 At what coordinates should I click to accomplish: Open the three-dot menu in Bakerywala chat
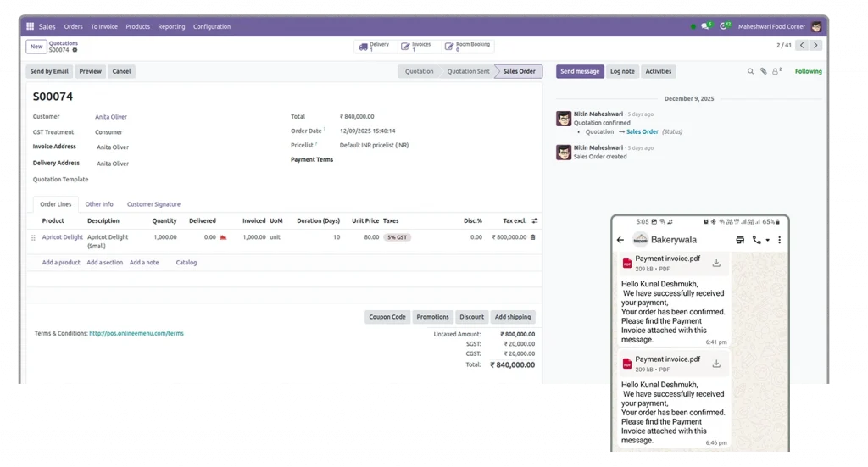click(x=780, y=240)
